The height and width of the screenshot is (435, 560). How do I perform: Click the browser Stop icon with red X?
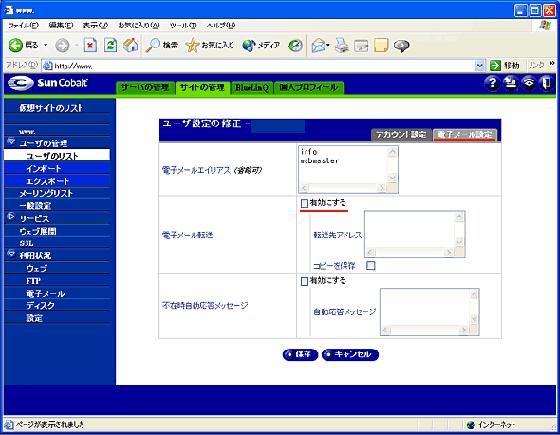click(90, 45)
